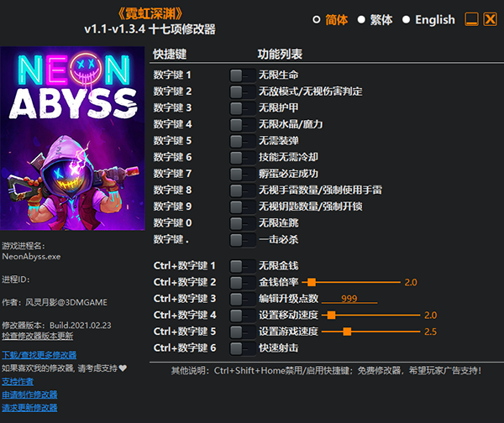
Task: Enable 无敌模式/无视伤害判定 switch
Action: (243, 92)
